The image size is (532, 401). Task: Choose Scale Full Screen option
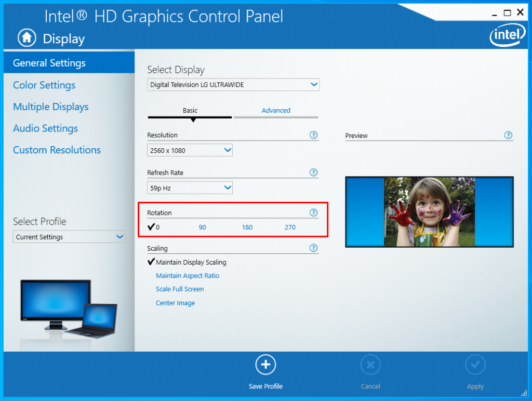[x=180, y=289]
